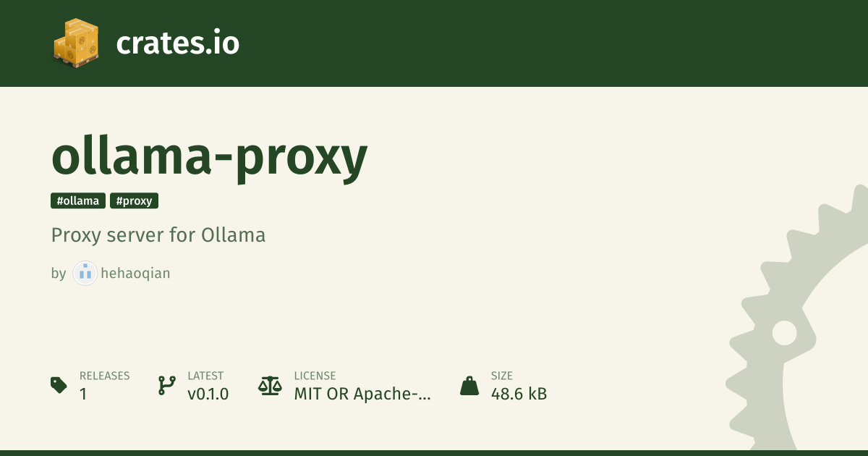
Task: Click the releases tag icon
Action: 59,385
